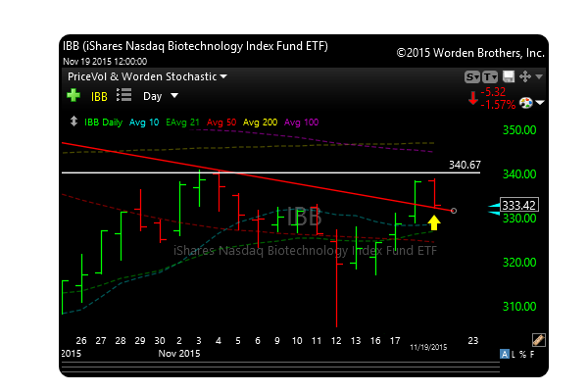Expand the PriceVol & Worden Stochastic layout dropdown
Viewport: 588px width, 392px height.
(x=147, y=76)
